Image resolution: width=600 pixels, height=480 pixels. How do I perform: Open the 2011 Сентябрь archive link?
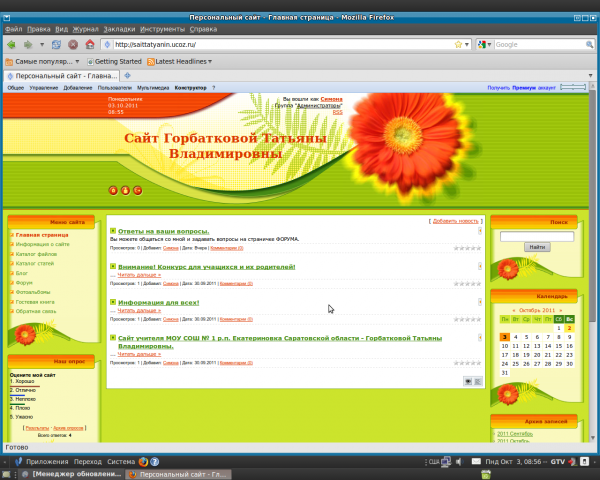coord(515,434)
